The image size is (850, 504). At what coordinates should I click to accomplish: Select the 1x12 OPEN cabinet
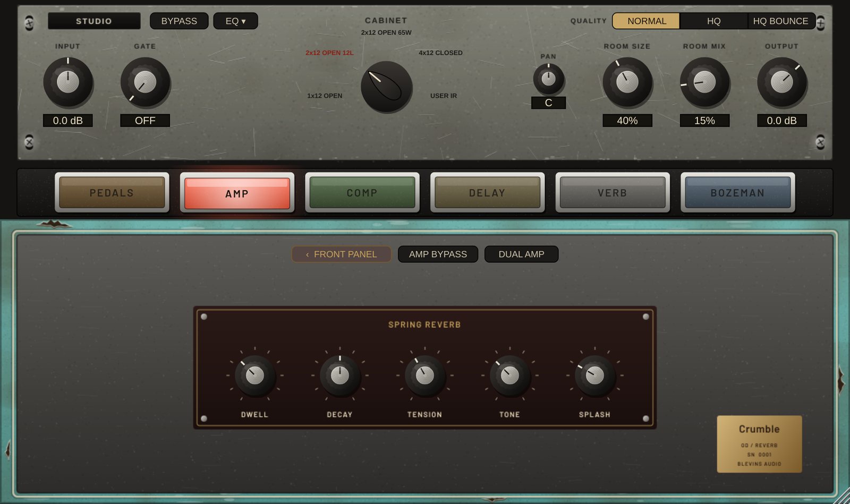click(x=325, y=96)
